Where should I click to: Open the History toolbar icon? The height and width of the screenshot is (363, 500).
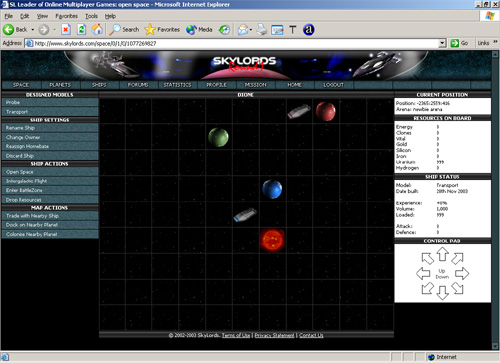(x=224, y=30)
